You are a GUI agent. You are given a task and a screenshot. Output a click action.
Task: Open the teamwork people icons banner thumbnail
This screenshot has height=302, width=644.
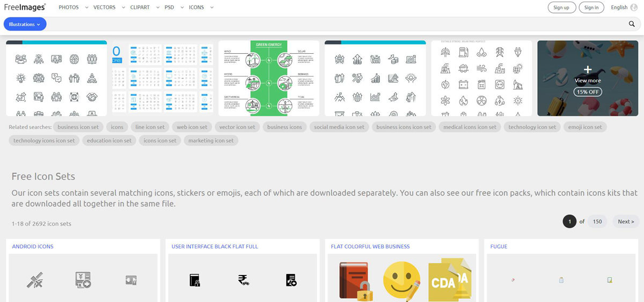56,78
